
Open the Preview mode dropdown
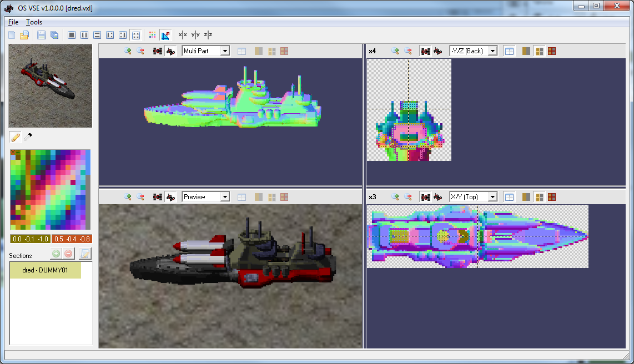205,197
